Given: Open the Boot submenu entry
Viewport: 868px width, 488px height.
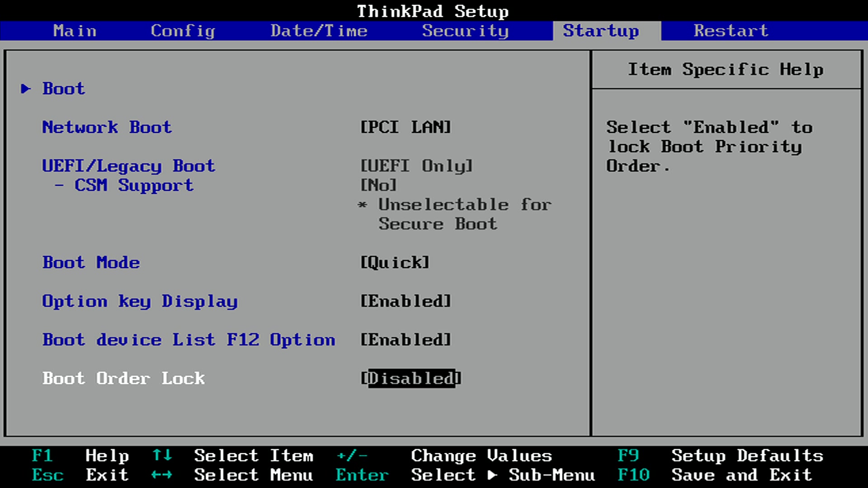Looking at the screenshot, I should coord(64,89).
